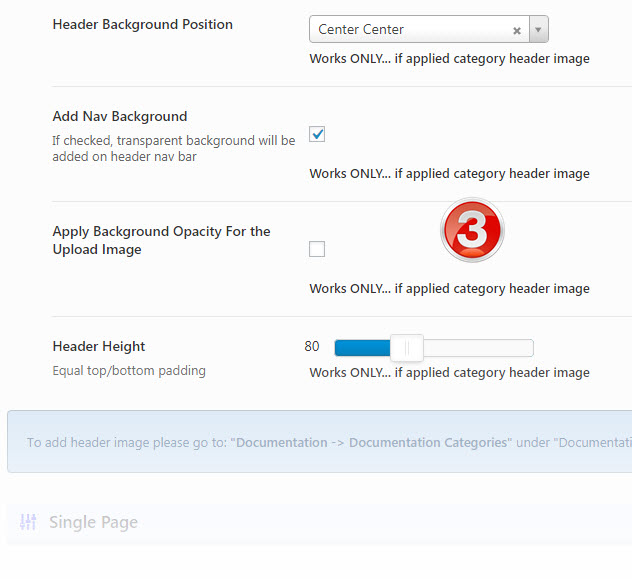
Task: Check the Apply Background Opacity checkbox
Action: tap(317, 249)
